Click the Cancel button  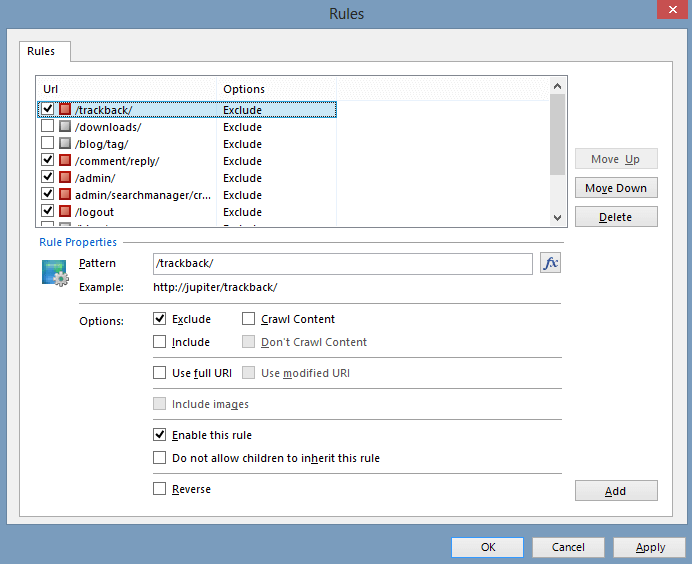click(x=568, y=547)
